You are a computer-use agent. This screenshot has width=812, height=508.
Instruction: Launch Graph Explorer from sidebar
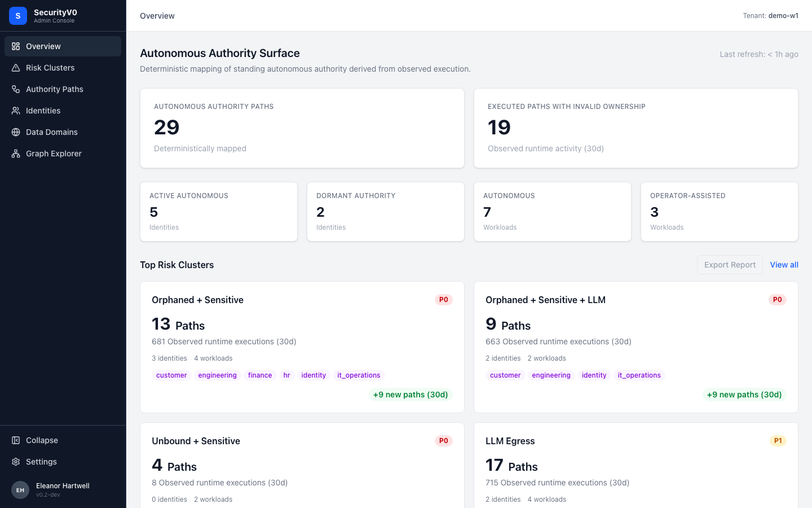pyautogui.click(x=63, y=154)
